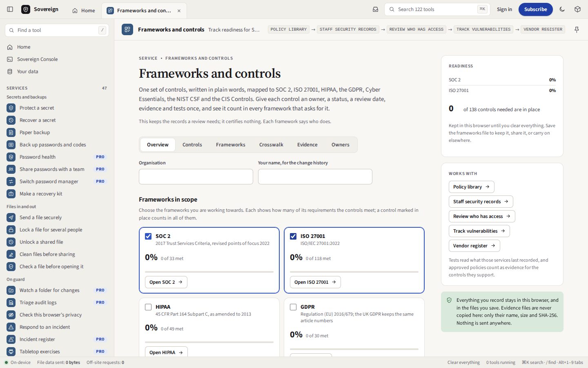This screenshot has height=368, width=588.
Task: Open SOC 2 framework button
Action: point(166,282)
